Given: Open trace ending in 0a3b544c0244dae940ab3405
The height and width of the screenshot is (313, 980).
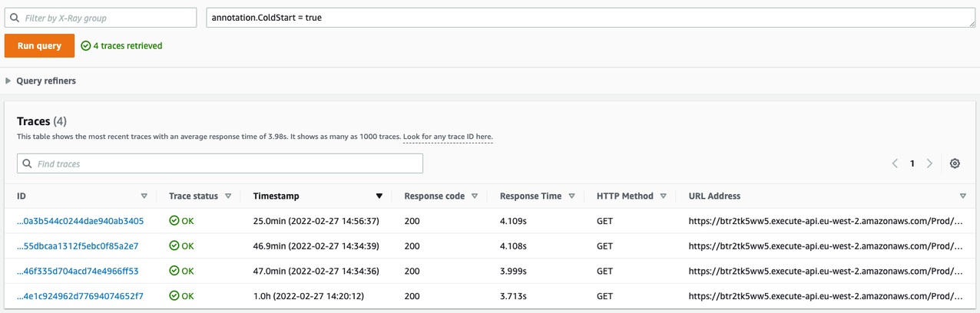Looking at the screenshot, I should [80, 221].
